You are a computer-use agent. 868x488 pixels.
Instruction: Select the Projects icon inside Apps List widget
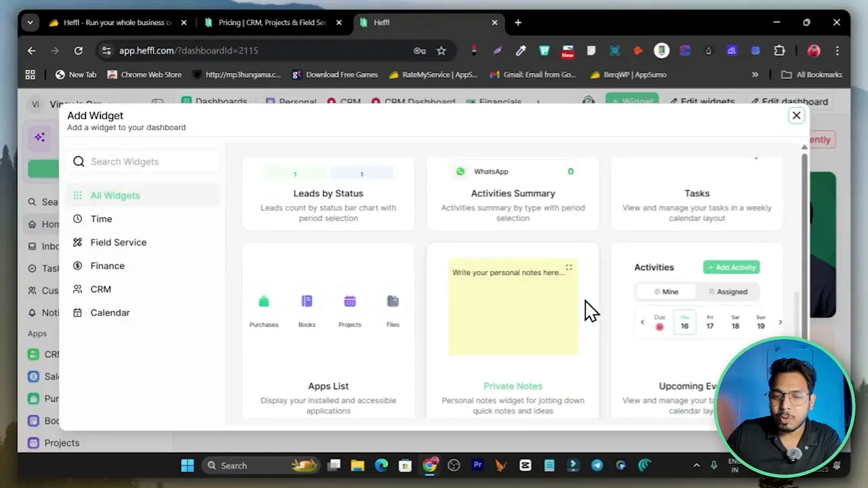pyautogui.click(x=349, y=301)
